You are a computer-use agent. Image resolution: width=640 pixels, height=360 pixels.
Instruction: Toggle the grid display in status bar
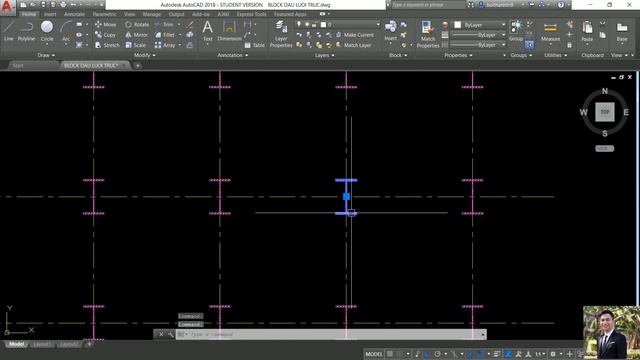pos(390,354)
